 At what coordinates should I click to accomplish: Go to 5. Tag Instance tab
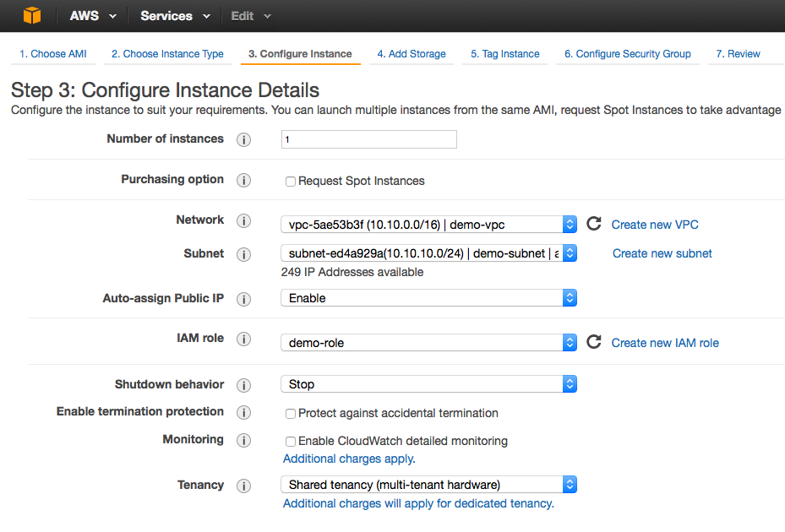pos(505,53)
